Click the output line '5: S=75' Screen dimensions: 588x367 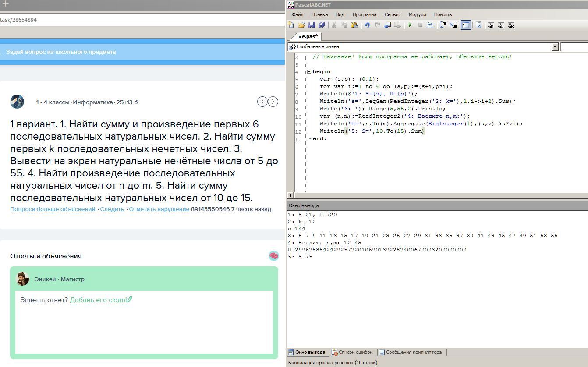pyautogui.click(x=300, y=257)
